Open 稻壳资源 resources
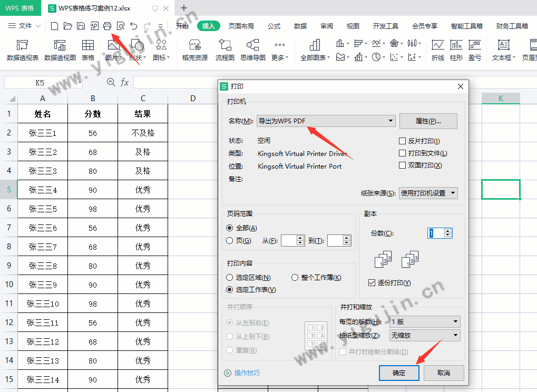Screen dimensions: 537x392 195,50
